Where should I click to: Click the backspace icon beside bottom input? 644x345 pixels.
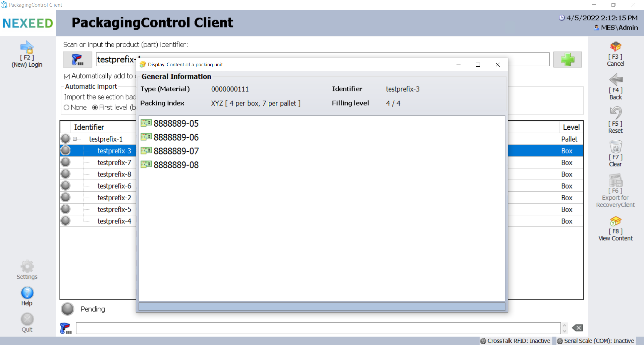click(x=577, y=328)
